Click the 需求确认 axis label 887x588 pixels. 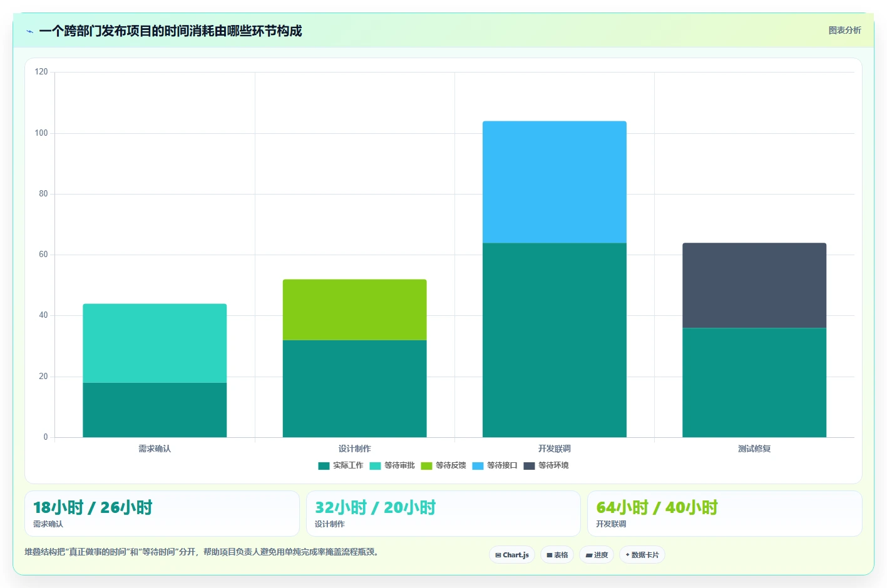(x=155, y=449)
